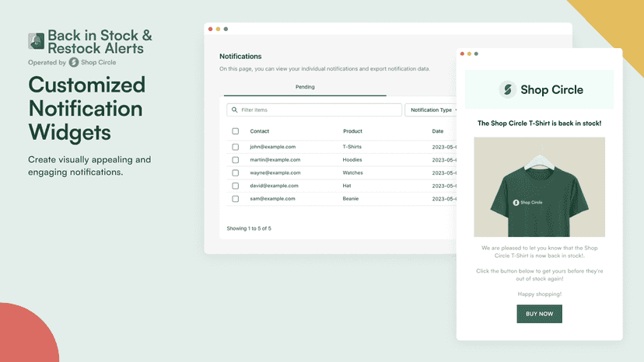Viewport: 644px width, 362px height.
Task: Click the BUY NOW button in the email
Action: click(x=539, y=314)
